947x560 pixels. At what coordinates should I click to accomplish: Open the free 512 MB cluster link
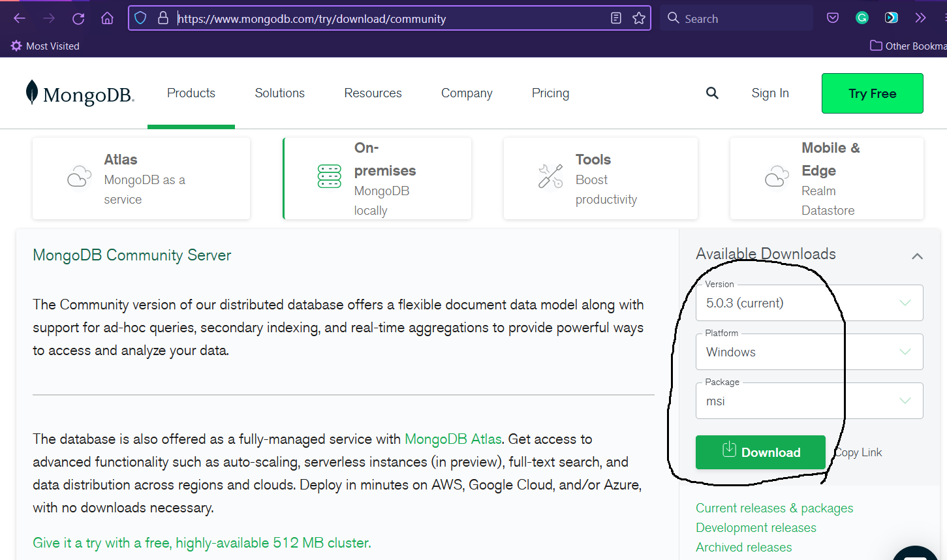pos(202,543)
